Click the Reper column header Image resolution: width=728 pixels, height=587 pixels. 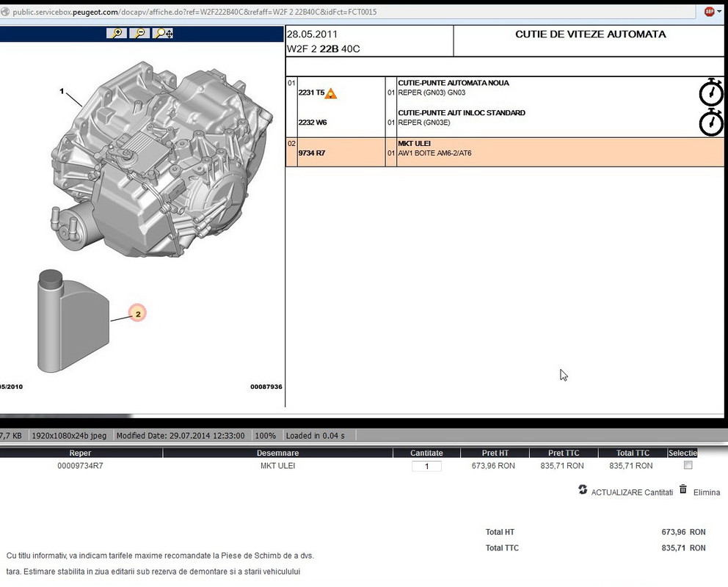[80, 453]
